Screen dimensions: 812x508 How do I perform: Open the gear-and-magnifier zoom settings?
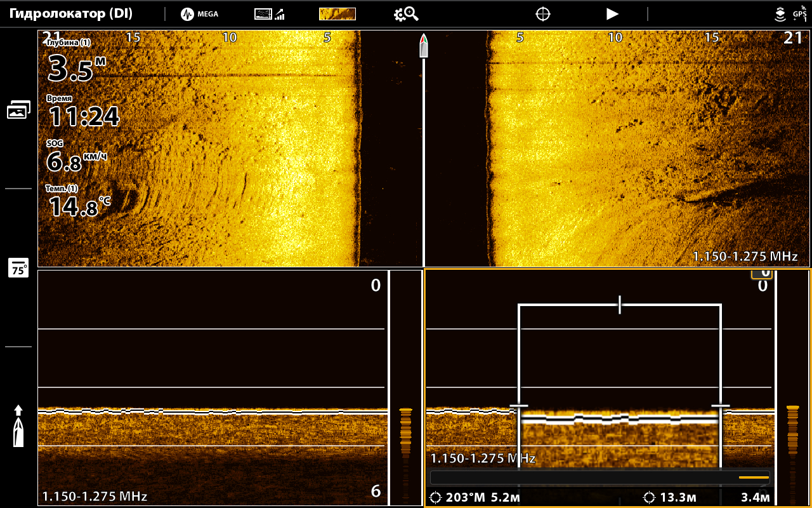pyautogui.click(x=406, y=14)
